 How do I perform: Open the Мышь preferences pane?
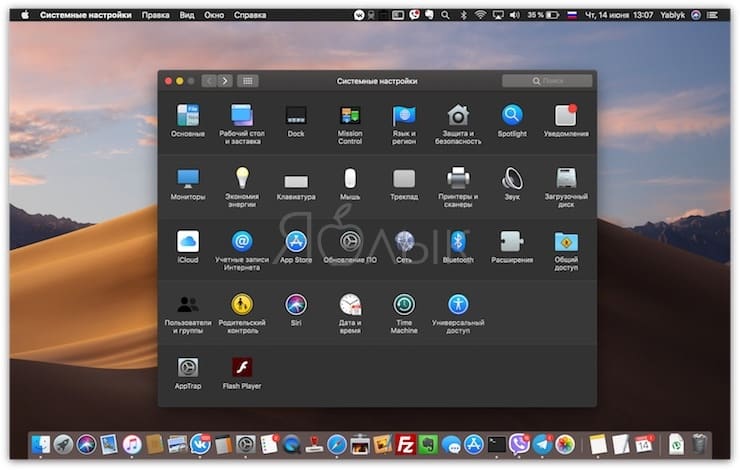tap(350, 184)
